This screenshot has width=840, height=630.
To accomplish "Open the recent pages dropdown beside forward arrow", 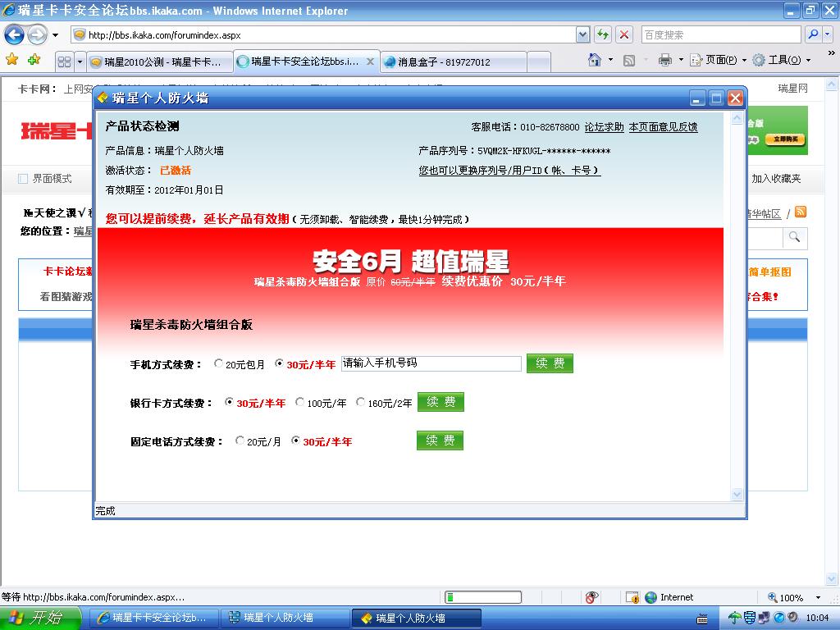I will click(x=55, y=35).
